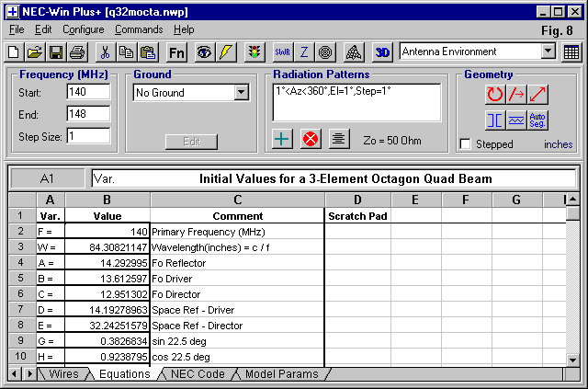Add a radiation pattern with plus icon
The image size is (588, 389).
pos(284,139)
